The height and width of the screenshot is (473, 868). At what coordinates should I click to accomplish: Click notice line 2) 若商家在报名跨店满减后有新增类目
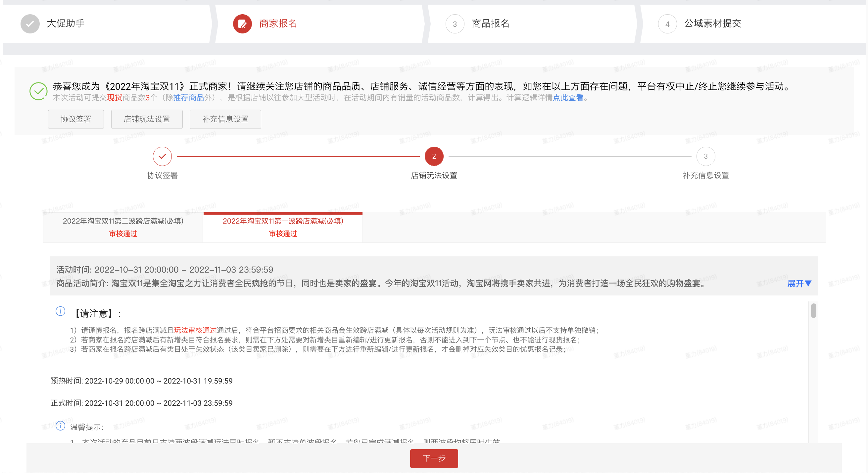(325, 340)
